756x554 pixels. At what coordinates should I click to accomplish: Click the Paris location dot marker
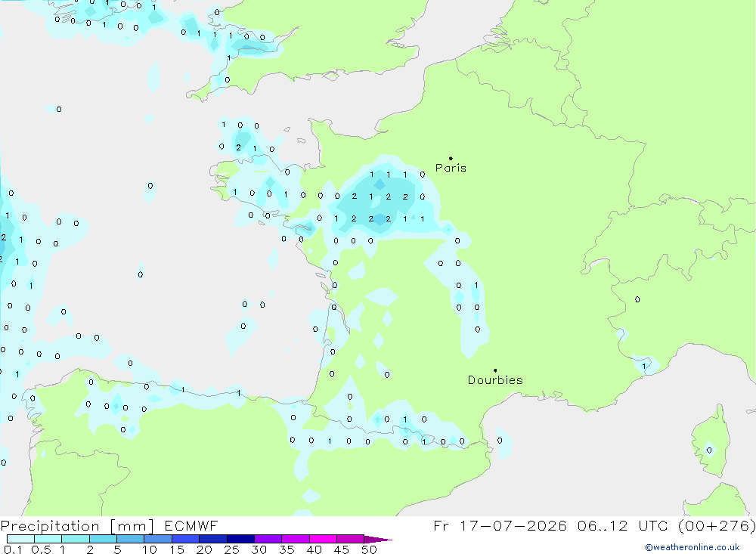click(x=451, y=158)
